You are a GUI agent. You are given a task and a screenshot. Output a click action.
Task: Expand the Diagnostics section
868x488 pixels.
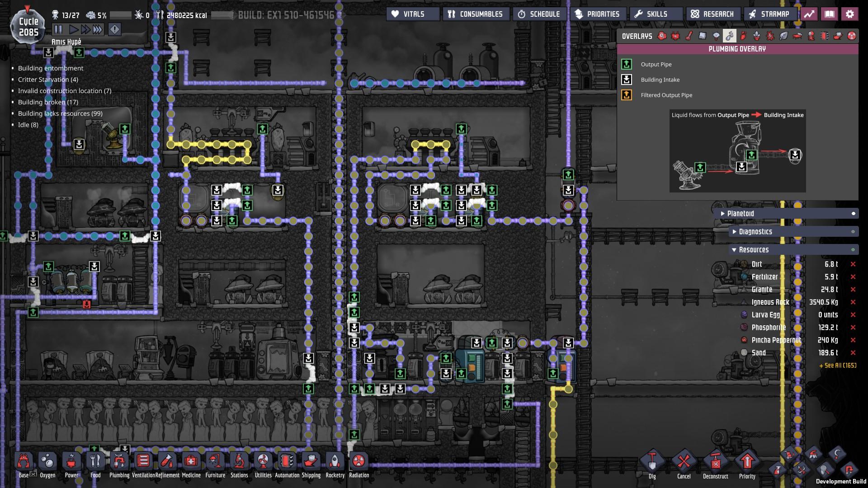[x=755, y=232]
